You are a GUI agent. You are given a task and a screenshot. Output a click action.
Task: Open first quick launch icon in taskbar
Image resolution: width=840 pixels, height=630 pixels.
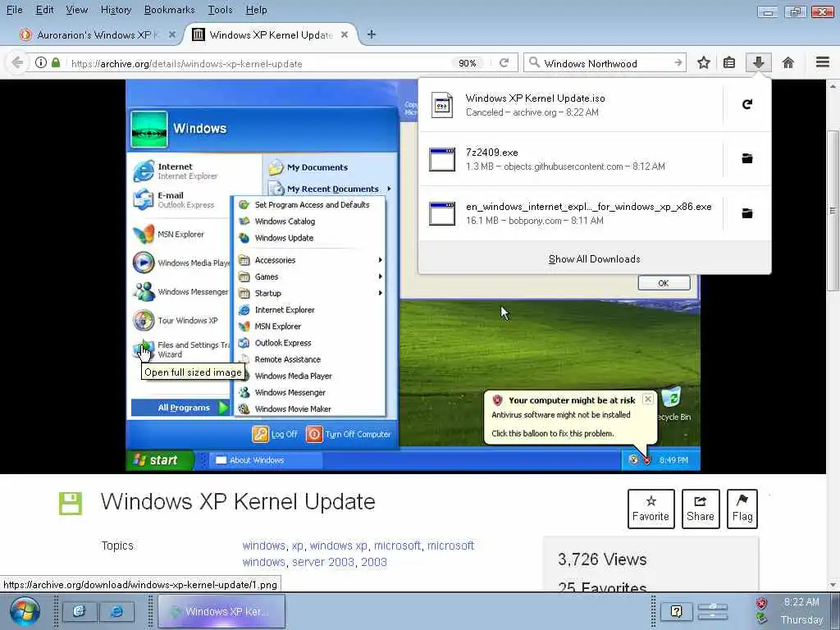[x=80, y=611]
